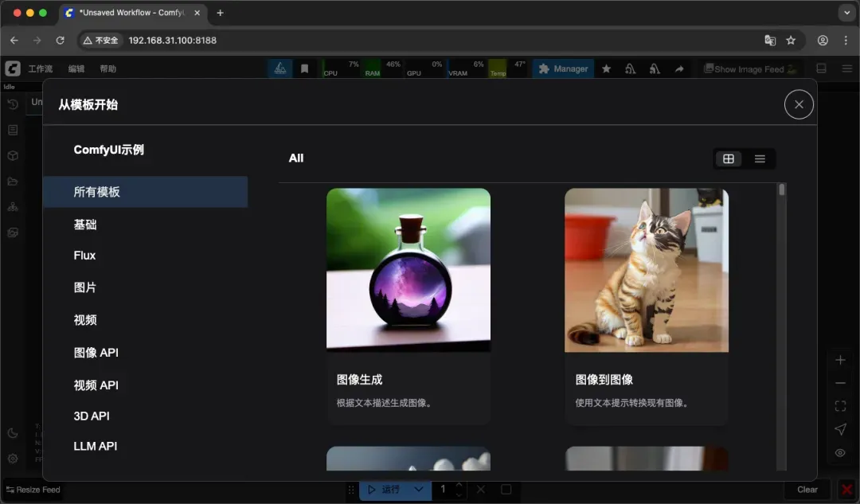Click the star favorites icon in toolbar

click(x=606, y=68)
